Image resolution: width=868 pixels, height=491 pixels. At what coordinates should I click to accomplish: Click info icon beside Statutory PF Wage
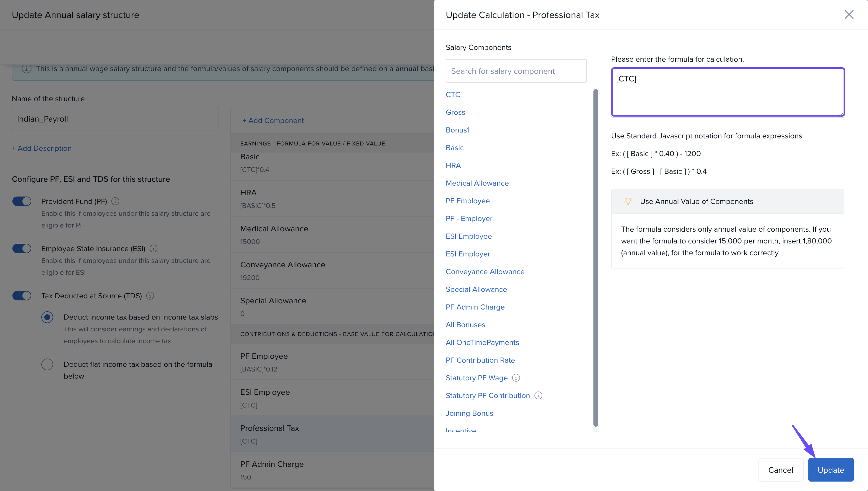click(x=516, y=378)
